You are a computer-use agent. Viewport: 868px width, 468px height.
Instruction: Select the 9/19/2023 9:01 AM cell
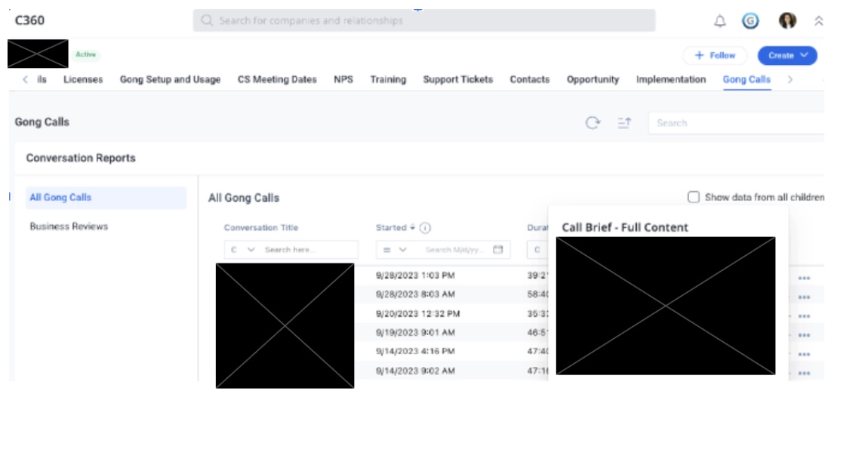click(415, 332)
